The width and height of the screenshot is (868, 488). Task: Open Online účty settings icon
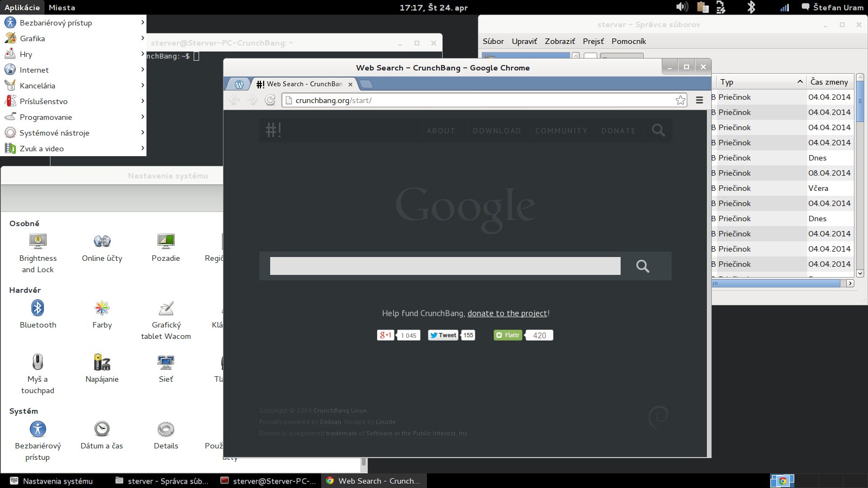102,248
